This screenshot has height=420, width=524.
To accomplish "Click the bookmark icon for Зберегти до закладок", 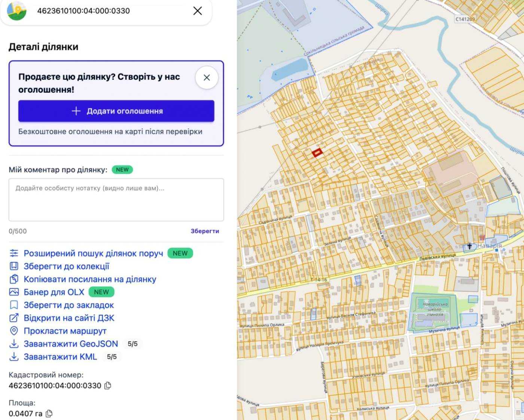I will tap(14, 305).
